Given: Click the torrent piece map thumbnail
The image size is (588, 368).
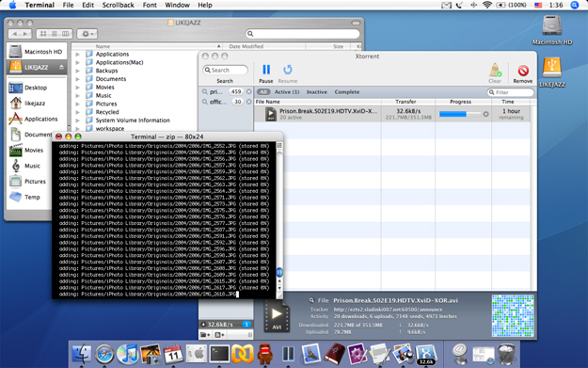Looking at the screenshot, I should click(x=513, y=315).
